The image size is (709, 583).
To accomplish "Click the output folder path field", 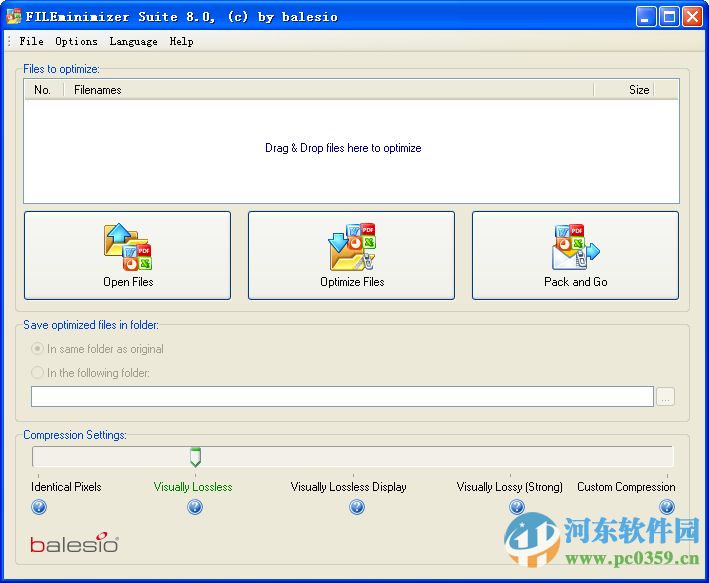I will click(342, 396).
